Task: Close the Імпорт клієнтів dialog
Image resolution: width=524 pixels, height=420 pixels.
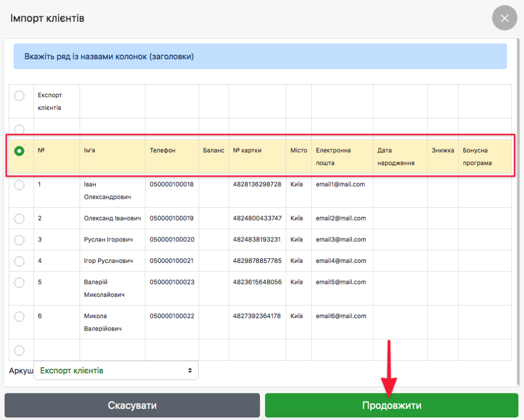Action: (x=505, y=19)
